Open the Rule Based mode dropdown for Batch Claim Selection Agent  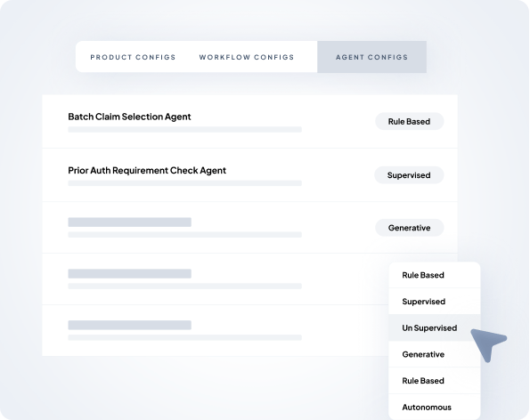(x=410, y=122)
